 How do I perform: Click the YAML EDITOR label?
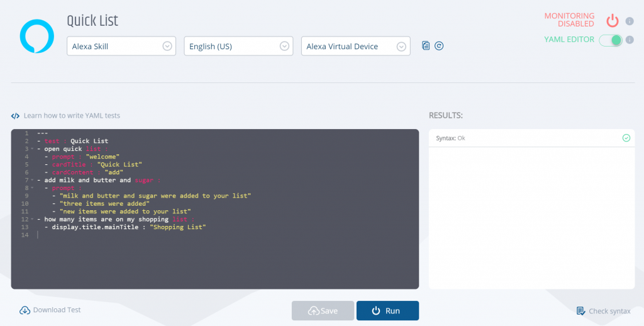(x=569, y=40)
